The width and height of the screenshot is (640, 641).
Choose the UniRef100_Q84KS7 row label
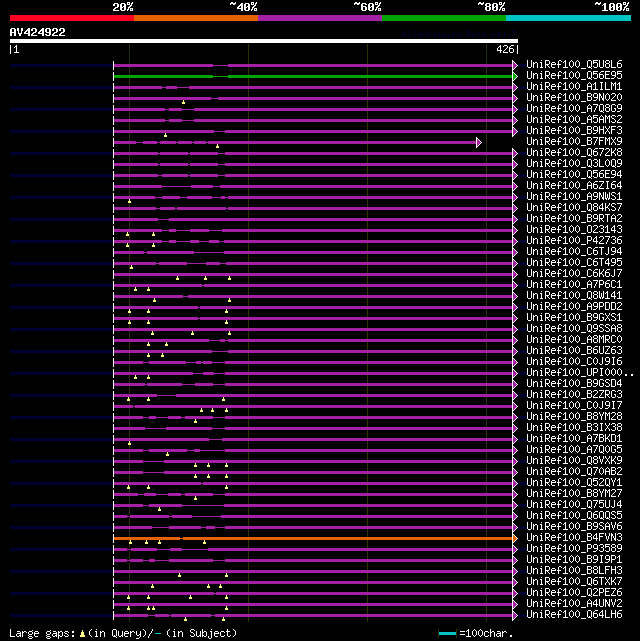574,208
